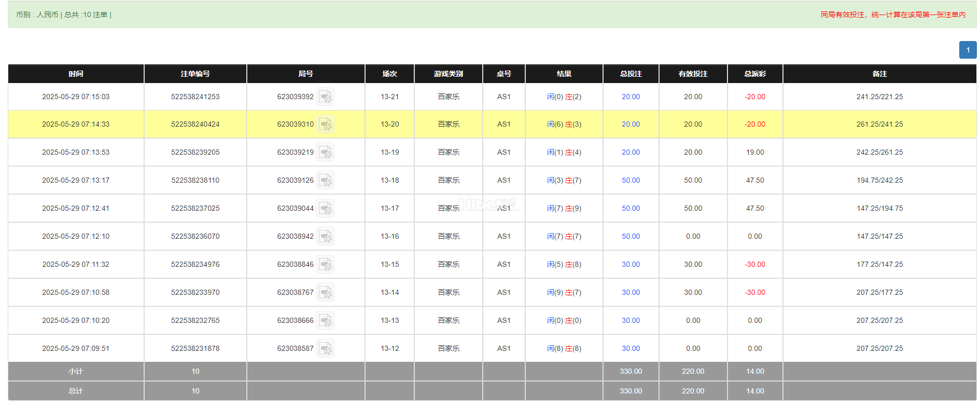980x408 pixels.
Task: Select the highlighted bet number 522538240424
Action: [x=195, y=125]
